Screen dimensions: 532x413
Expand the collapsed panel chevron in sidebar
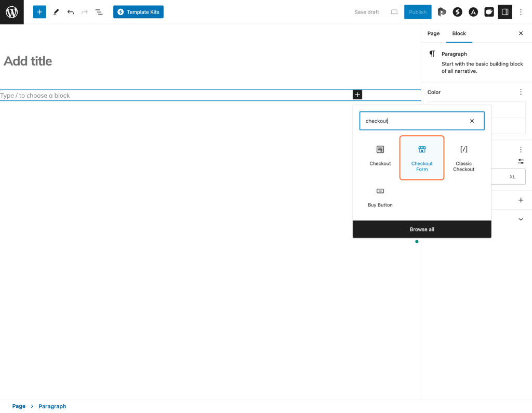tap(521, 220)
